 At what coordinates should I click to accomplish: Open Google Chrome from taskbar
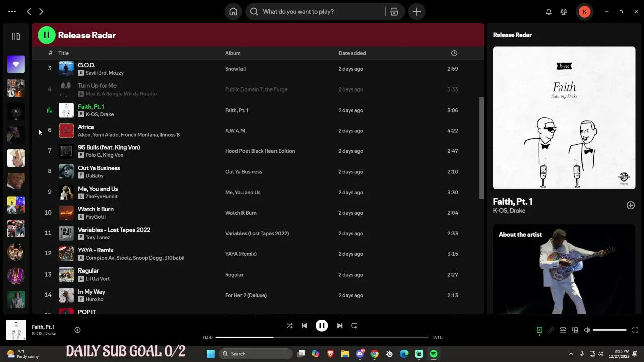[375, 354]
